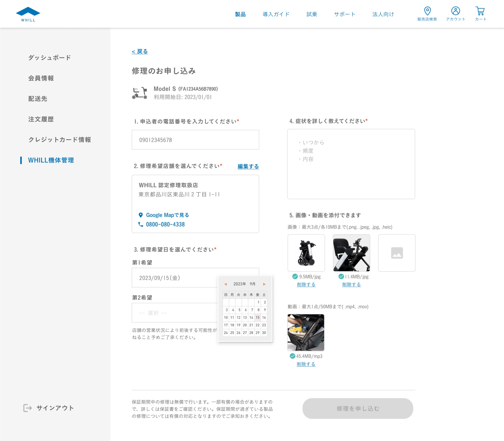Open サポート in the top navigation
The image size is (504, 441).
[x=345, y=14]
